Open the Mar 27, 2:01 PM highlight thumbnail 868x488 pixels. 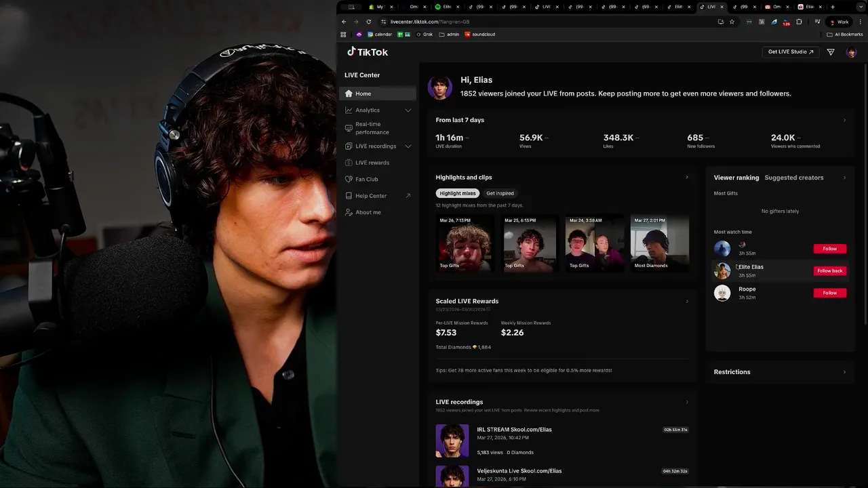[x=660, y=243]
